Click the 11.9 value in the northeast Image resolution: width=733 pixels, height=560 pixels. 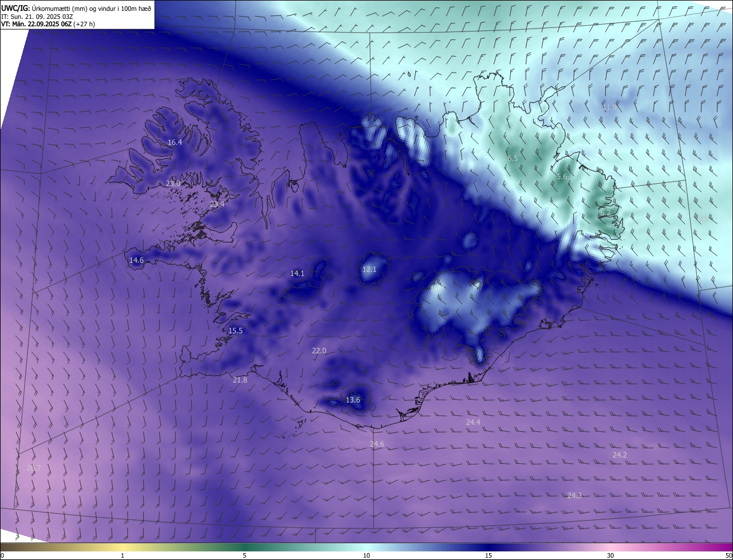point(609,108)
